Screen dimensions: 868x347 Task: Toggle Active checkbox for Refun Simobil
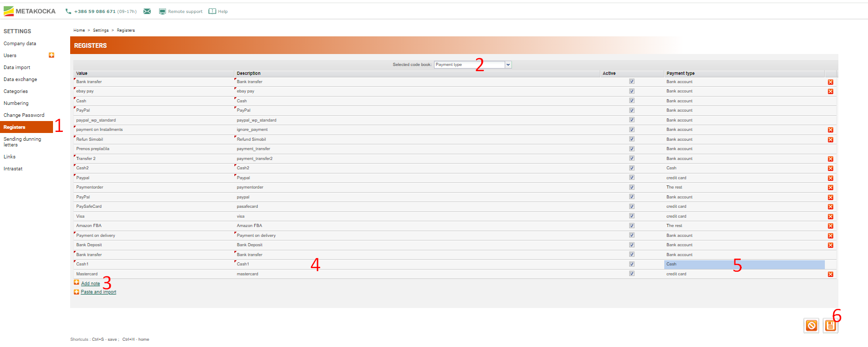[632, 139]
